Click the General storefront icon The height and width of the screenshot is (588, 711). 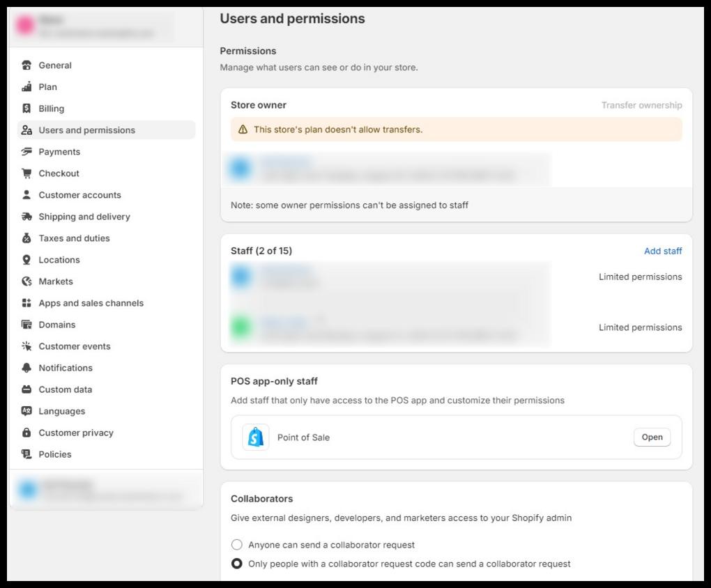26,65
